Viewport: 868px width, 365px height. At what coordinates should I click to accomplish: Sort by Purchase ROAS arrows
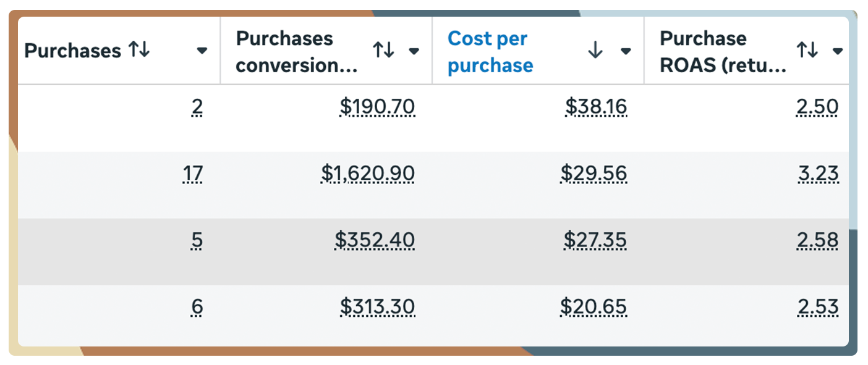(x=807, y=51)
